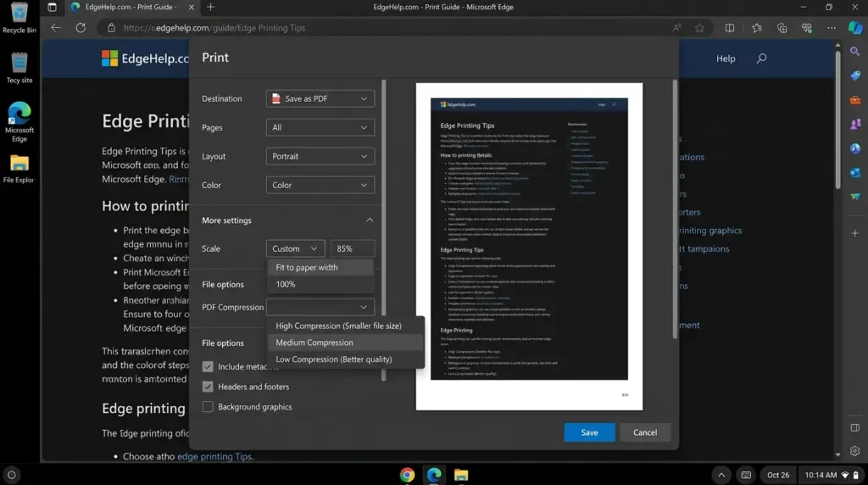Open Browser essentials heart icon

tap(807, 28)
